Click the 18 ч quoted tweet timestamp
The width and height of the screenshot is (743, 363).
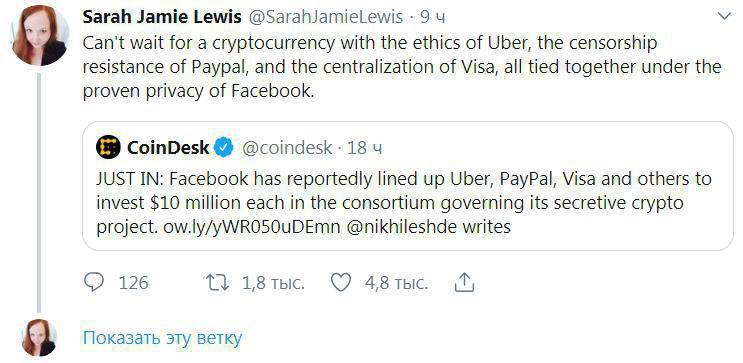(x=364, y=148)
